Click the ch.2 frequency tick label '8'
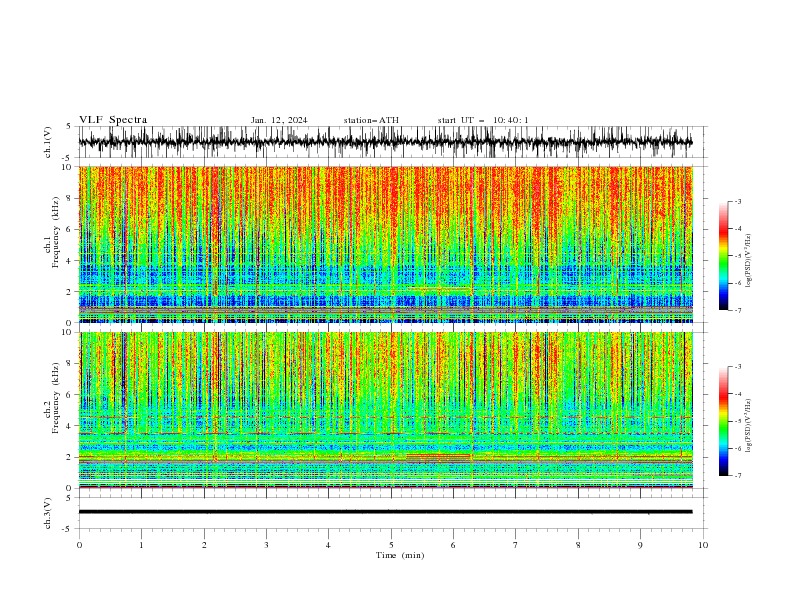 click(70, 364)
